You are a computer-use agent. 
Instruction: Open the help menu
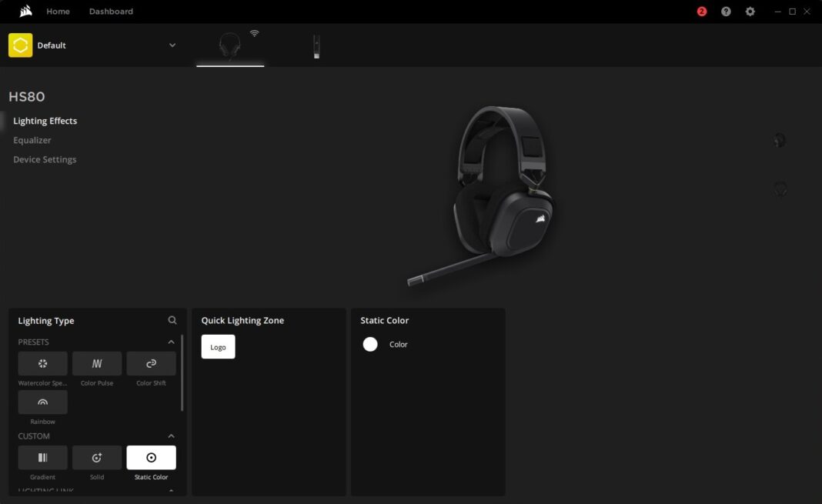725,11
